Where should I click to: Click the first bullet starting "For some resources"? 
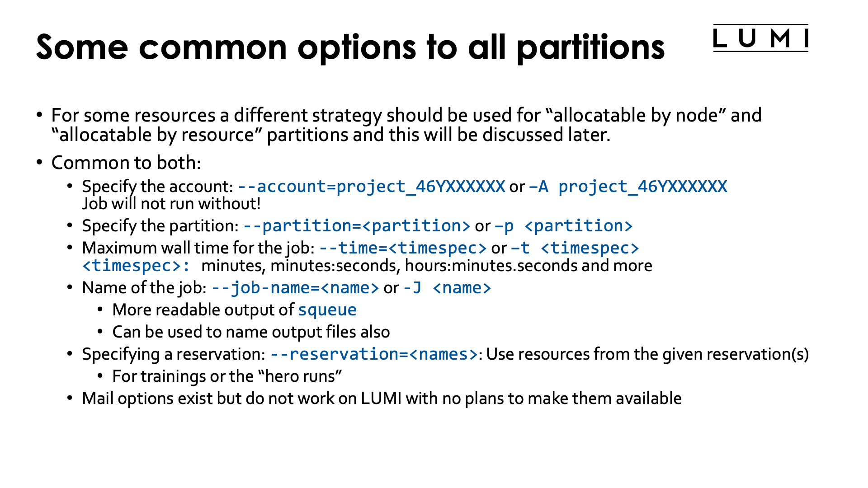point(406,116)
